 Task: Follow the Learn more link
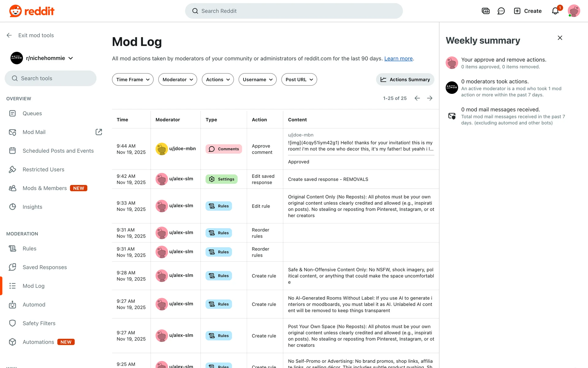click(x=398, y=59)
